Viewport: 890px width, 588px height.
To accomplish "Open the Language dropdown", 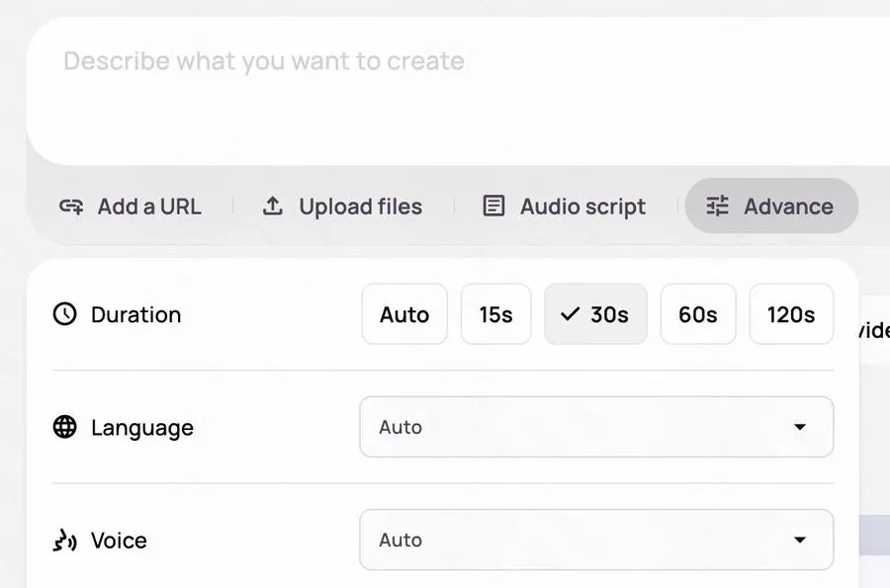I will point(595,427).
